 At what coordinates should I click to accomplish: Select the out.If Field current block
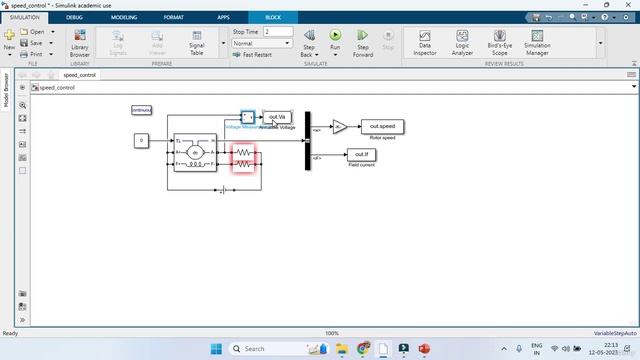[x=361, y=155]
